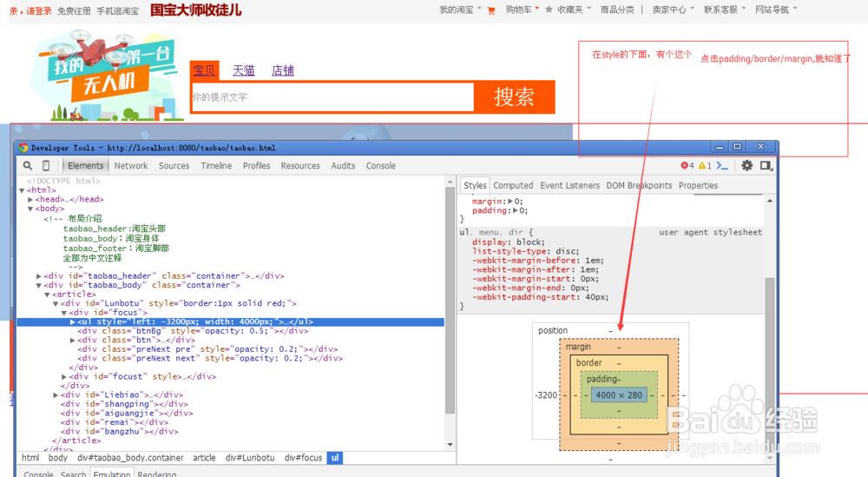
Task: Switch to the Network panel
Action: pyautogui.click(x=131, y=166)
